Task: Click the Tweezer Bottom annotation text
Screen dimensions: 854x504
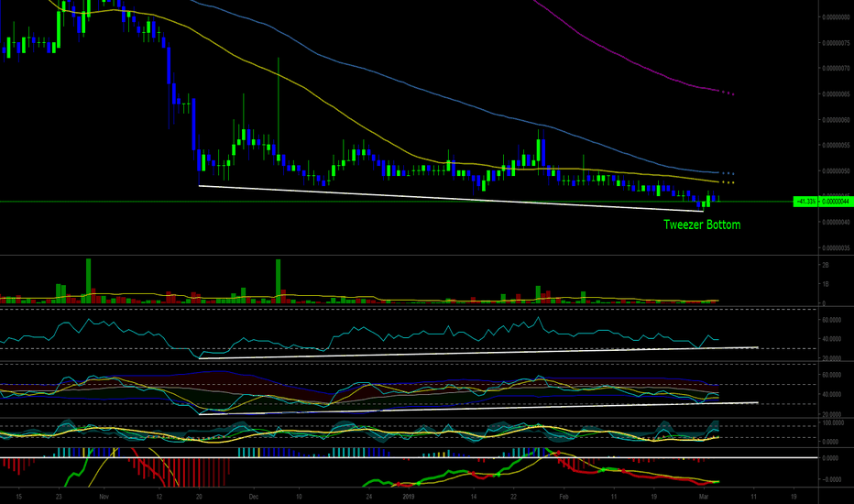Action: tap(702, 225)
